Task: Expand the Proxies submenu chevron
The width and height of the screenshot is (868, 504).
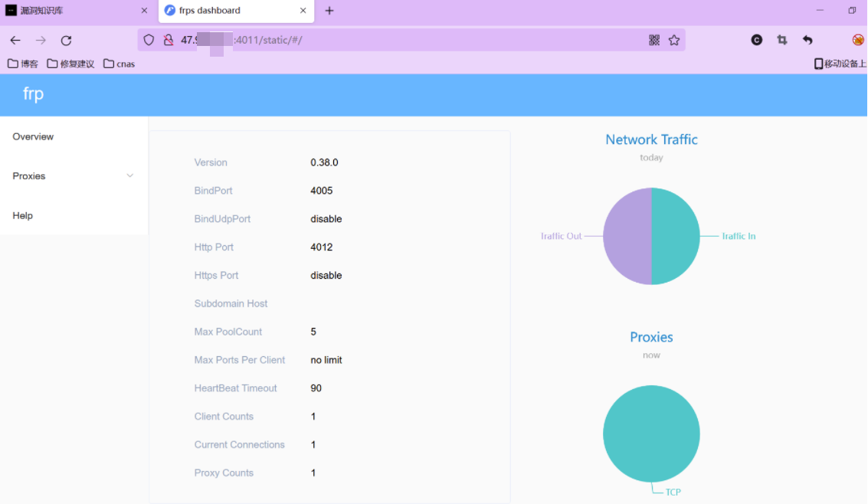Action: (130, 176)
